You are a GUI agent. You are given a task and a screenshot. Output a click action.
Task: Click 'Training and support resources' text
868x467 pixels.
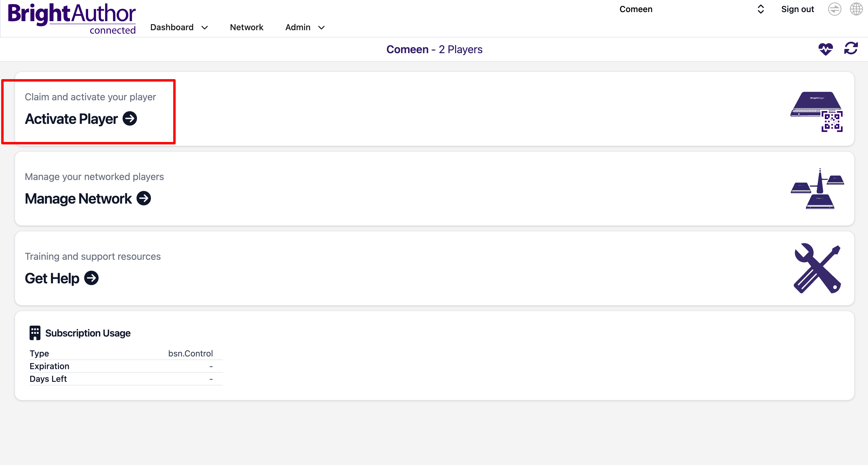93,256
